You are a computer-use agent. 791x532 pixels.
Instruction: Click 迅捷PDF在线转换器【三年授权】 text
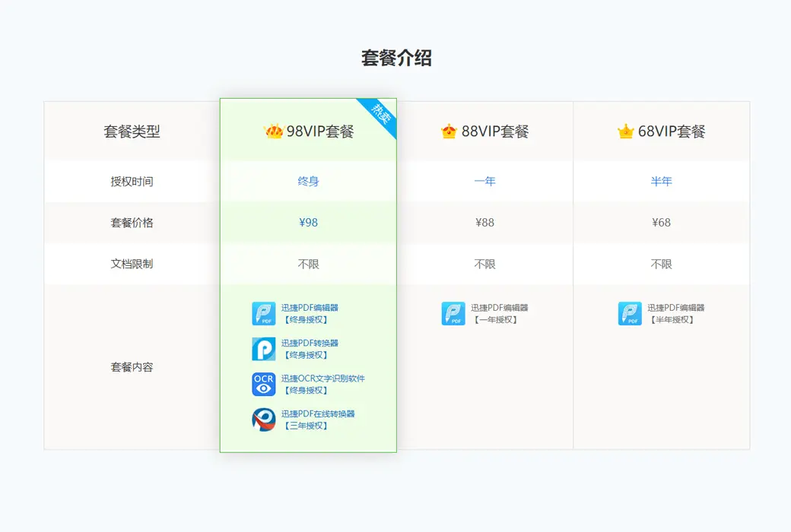tap(318, 420)
